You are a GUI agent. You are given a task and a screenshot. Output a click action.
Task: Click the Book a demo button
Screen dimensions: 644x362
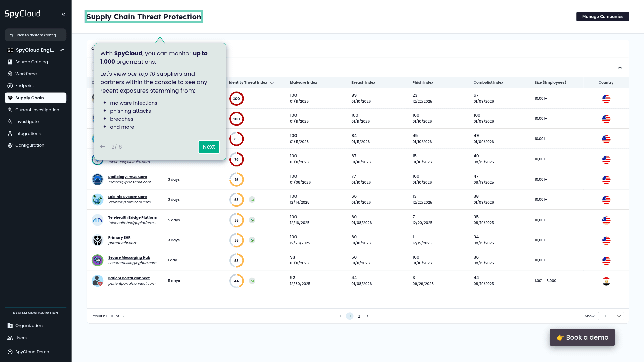pos(582,337)
